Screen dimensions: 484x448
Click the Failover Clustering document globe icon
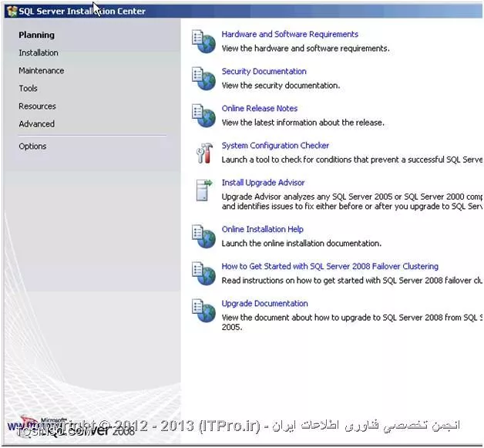(x=203, y=273)
